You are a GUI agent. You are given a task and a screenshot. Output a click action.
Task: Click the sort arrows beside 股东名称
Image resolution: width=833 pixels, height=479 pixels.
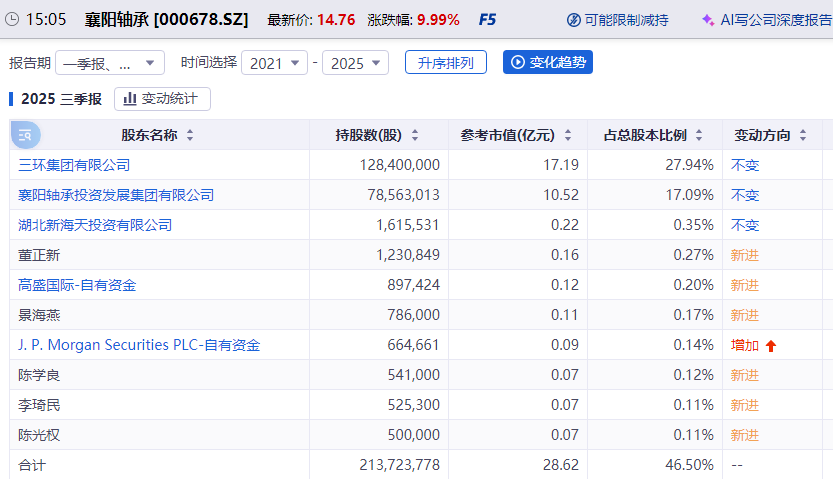[190, 135]
